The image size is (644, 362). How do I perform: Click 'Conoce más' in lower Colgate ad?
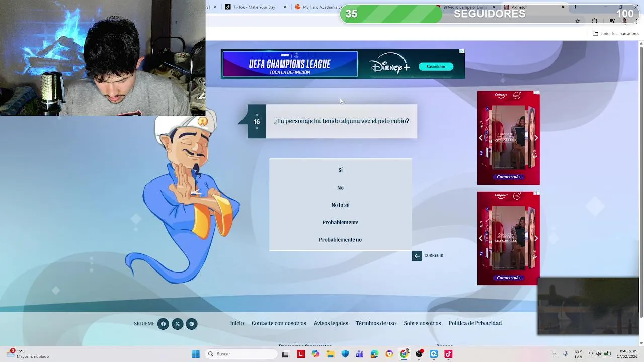coord(509,278)
